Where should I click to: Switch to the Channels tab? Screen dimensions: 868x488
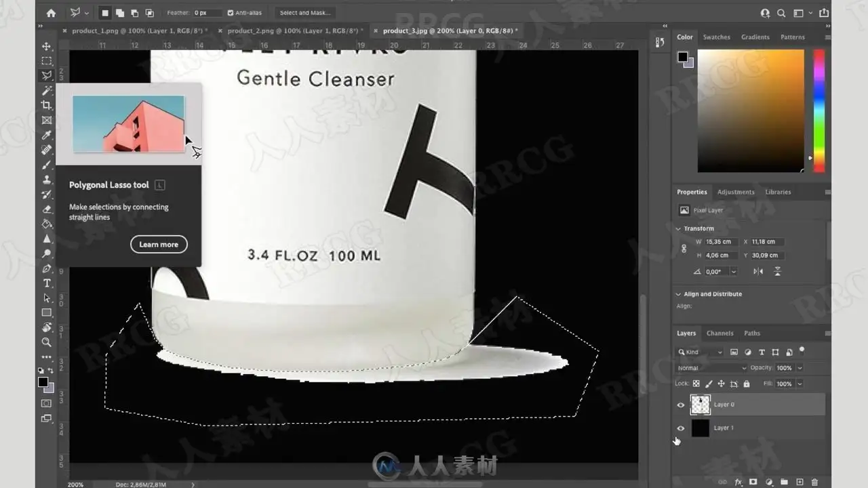719,333
